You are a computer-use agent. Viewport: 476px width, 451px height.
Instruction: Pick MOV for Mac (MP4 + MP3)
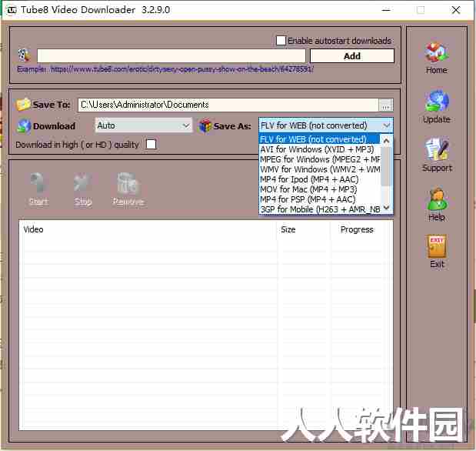click(319, 189)
